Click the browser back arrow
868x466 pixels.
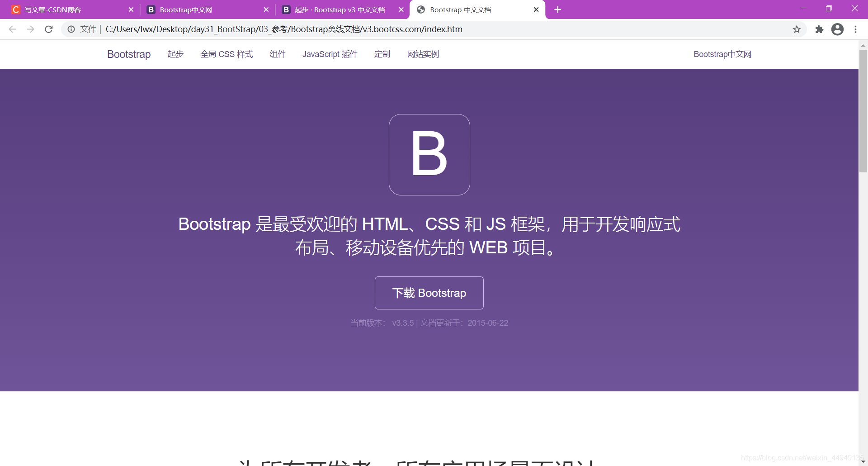(x=12, y=29)
